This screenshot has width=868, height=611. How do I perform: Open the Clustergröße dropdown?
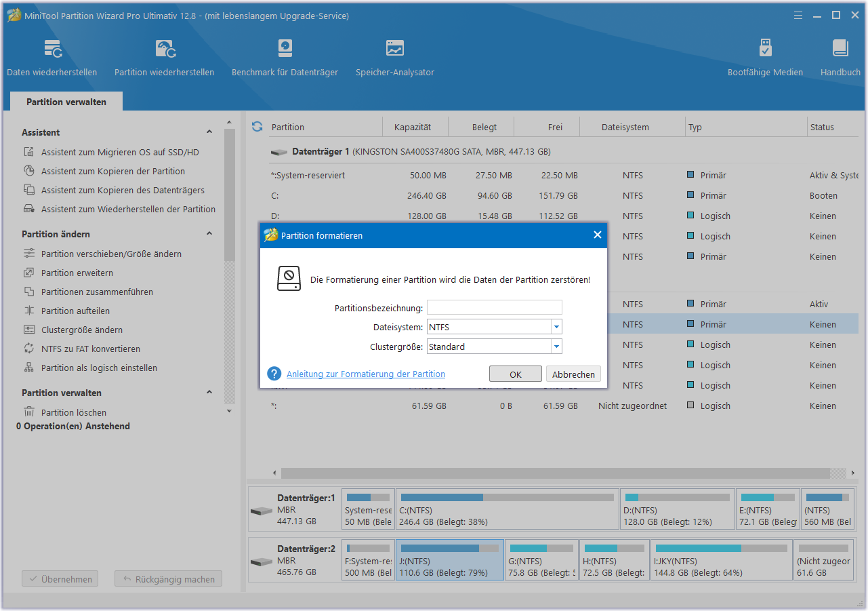(x=556, y=347)
